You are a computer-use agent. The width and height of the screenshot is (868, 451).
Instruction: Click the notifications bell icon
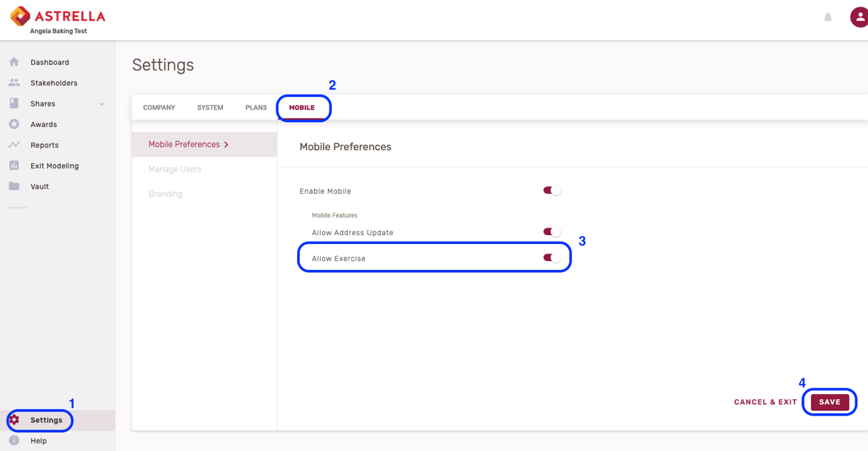828,17
